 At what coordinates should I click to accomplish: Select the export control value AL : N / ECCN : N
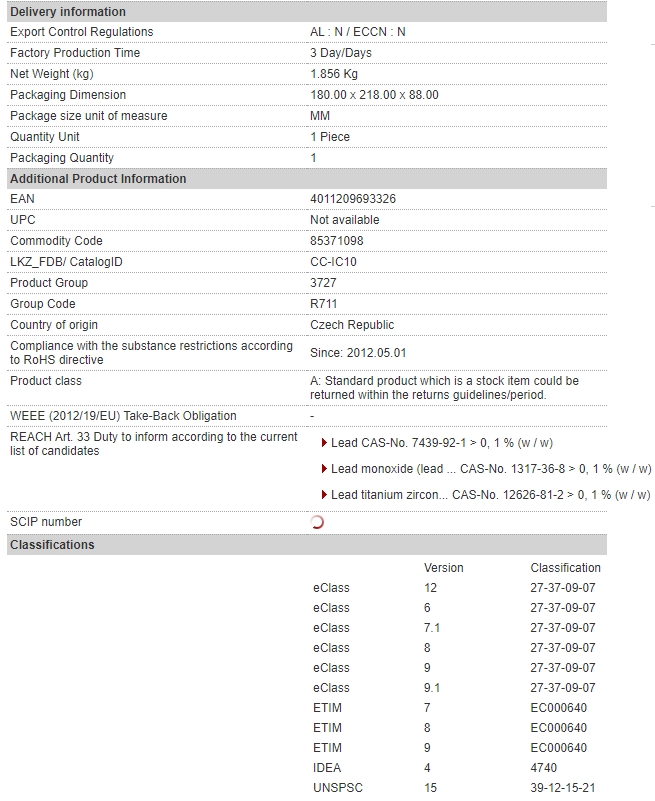tap(358, 32)
